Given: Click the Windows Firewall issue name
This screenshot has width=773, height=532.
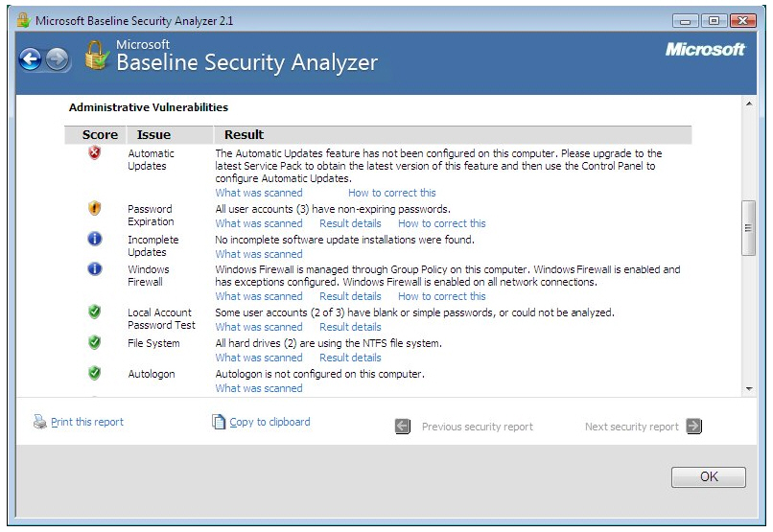Looking at the screenshot, I should (149, 276).
